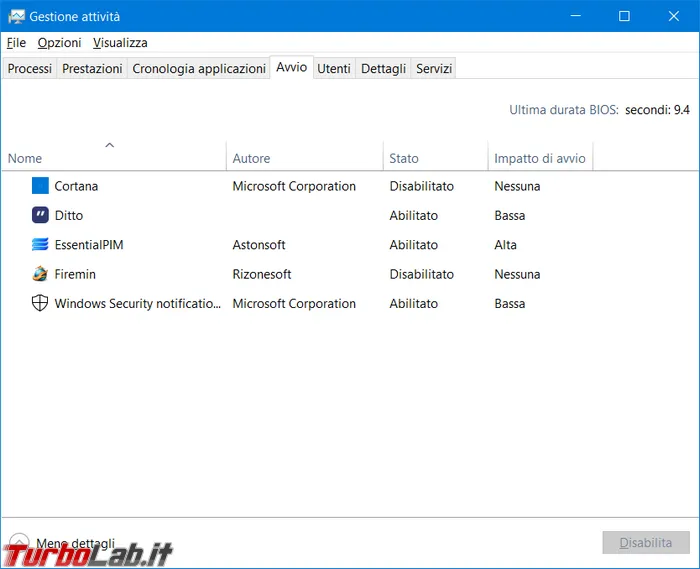Image resolution: width=700 pixels, height=569 pixels.
Task: Click Microsoft Corporation in Windows Security row
Action: (x=294, y=303)
